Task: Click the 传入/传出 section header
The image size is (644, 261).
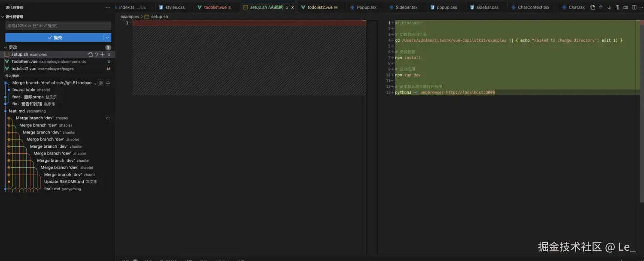Action: (x=12, y=76)
